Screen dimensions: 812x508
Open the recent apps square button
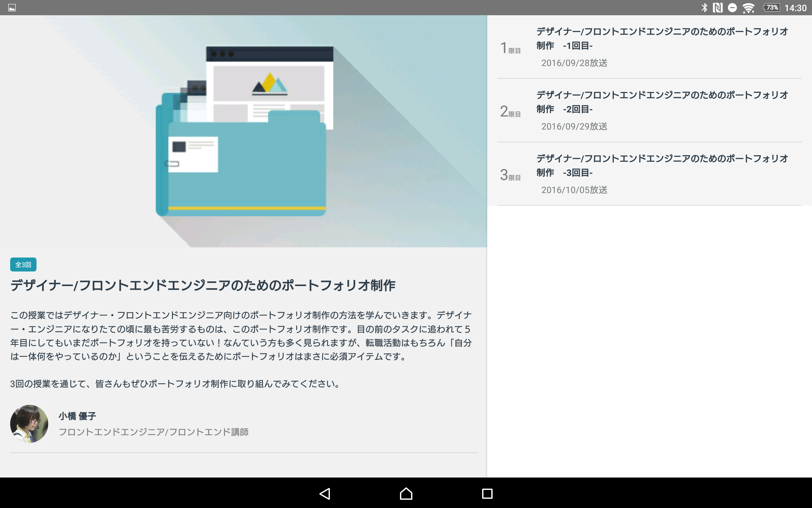click(x=487, y=493)
